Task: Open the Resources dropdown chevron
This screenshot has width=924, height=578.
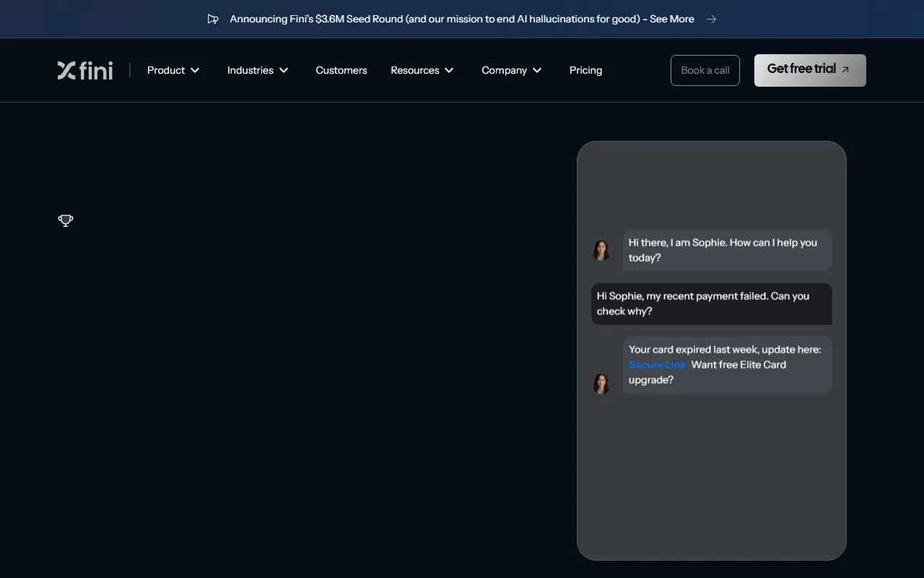Action: (x=449, y=70)
